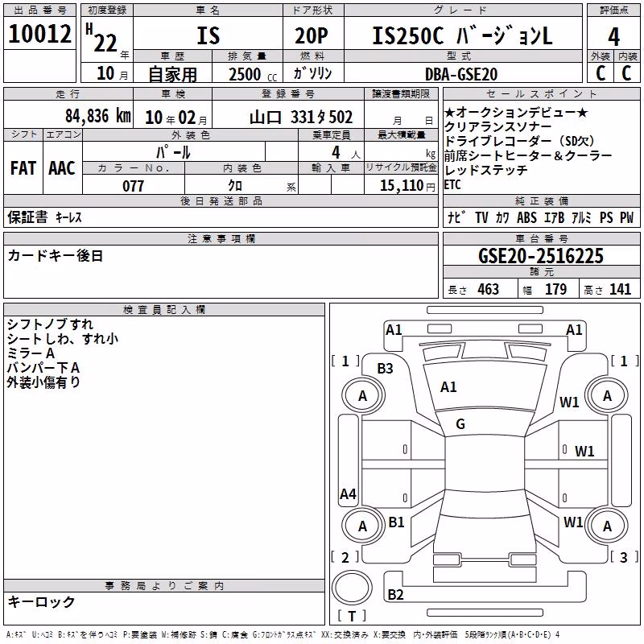Click ナビ in genuine equipment row
The image size is (644, 644).
(x=456, y=217)
